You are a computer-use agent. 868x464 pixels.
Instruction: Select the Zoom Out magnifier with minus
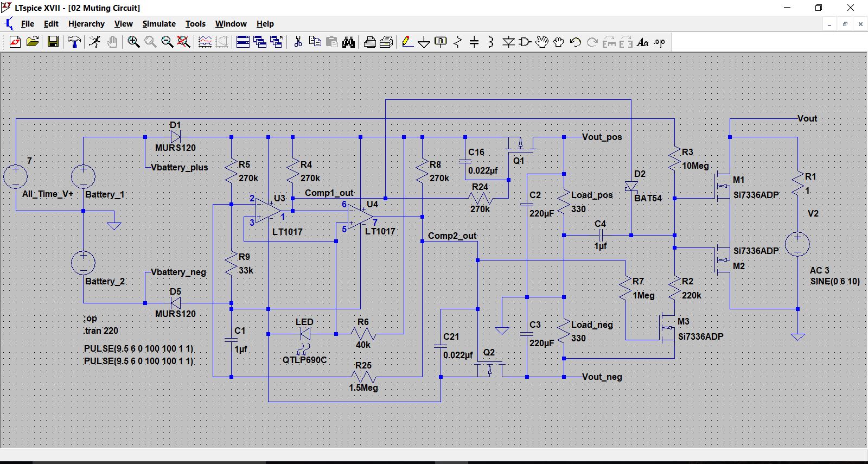[x=167, y=42]
